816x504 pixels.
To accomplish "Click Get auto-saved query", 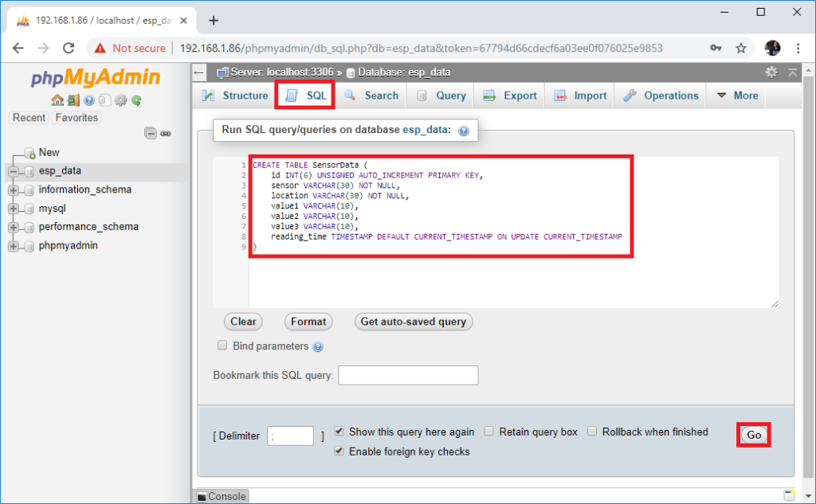I will click(x=414, y=322).
